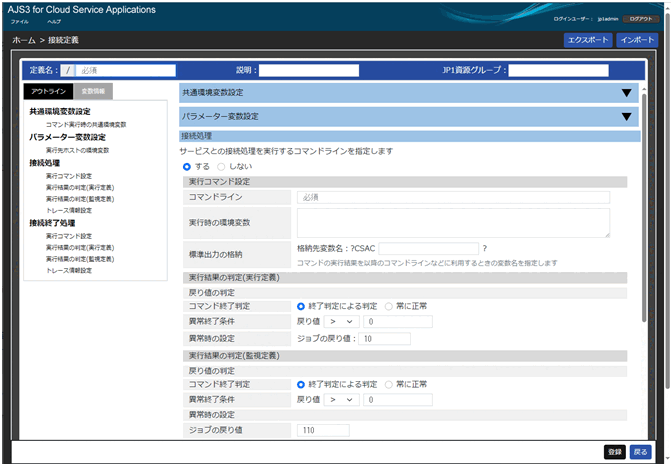This screenshot has height=466, width=672.
Task: Jump to トレース情報設定 under 接続処理 outline
Action: [x=69, y=211]
